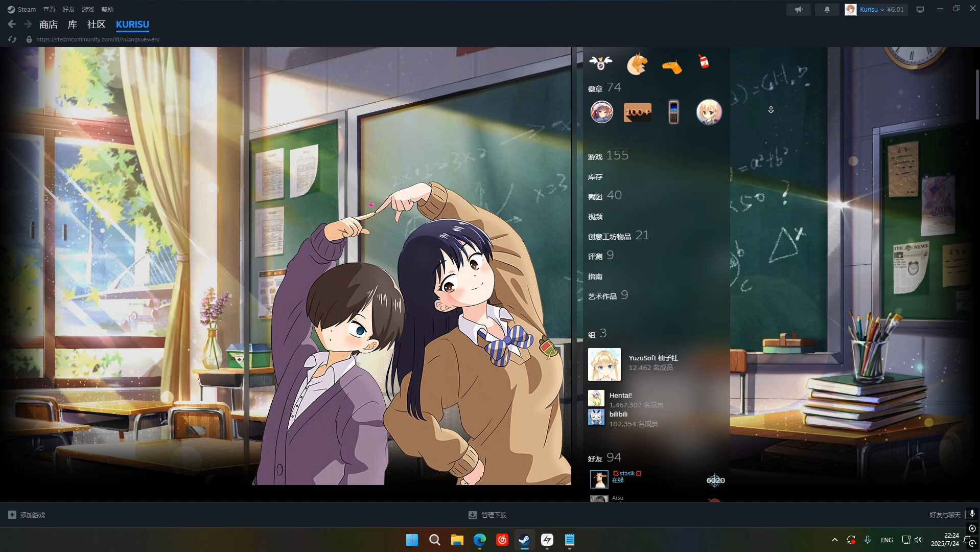Show hidden system tray icons chevron
The image size is (980, 552).
[x=834, y=540]
